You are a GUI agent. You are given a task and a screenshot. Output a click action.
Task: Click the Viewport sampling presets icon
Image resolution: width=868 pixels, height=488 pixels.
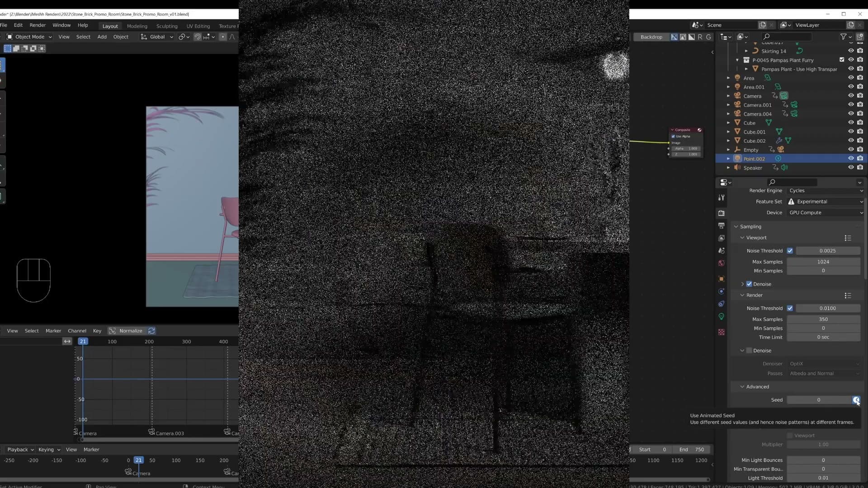pyautogui.click(x=848, y=238)
